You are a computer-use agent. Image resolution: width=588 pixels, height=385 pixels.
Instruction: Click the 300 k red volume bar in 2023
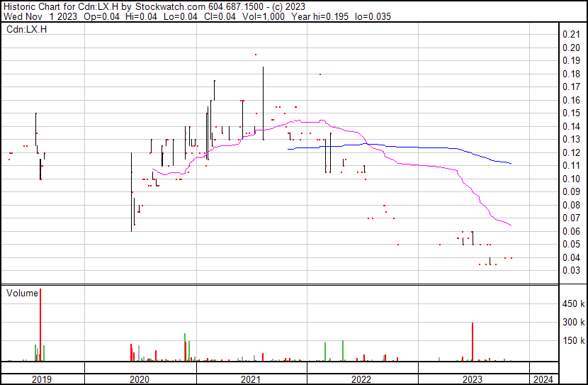click(473, 342)
